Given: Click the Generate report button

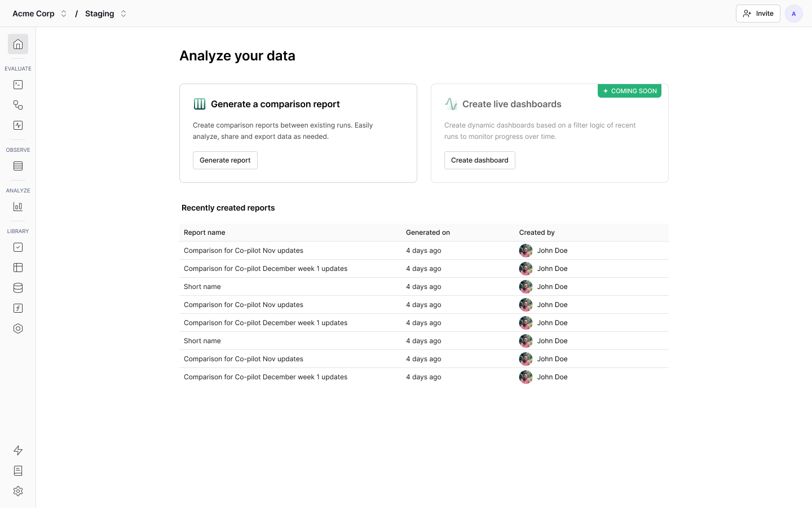Looking at the screenshot, I should (225, 160).
